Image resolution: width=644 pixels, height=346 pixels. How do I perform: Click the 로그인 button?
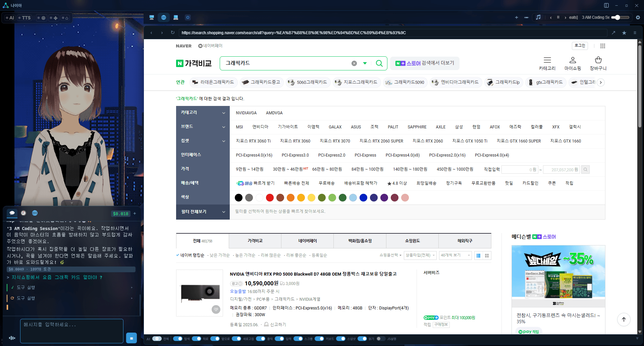pos(580,46)
